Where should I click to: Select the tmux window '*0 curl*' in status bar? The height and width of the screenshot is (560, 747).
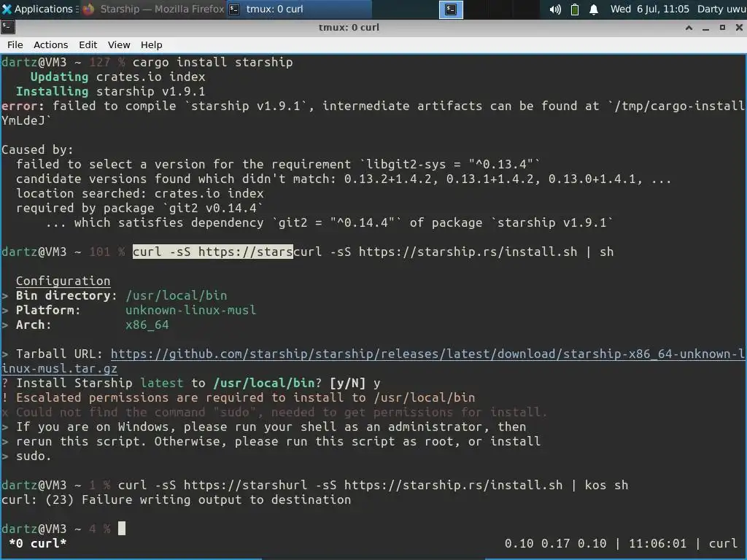coord(37,543)
